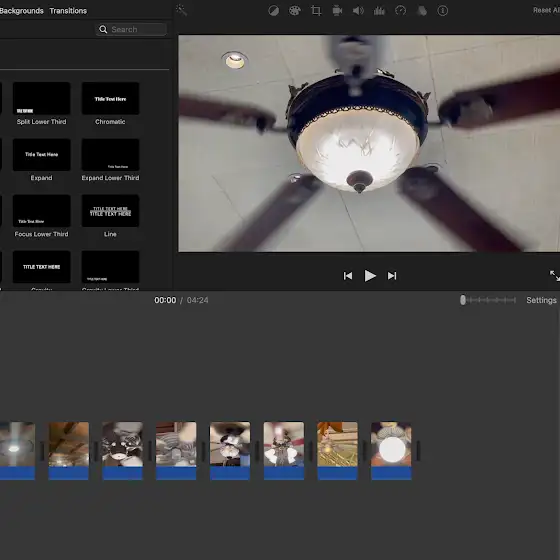Play the video preview
This screenshot has width=560, height=560.
370,276
